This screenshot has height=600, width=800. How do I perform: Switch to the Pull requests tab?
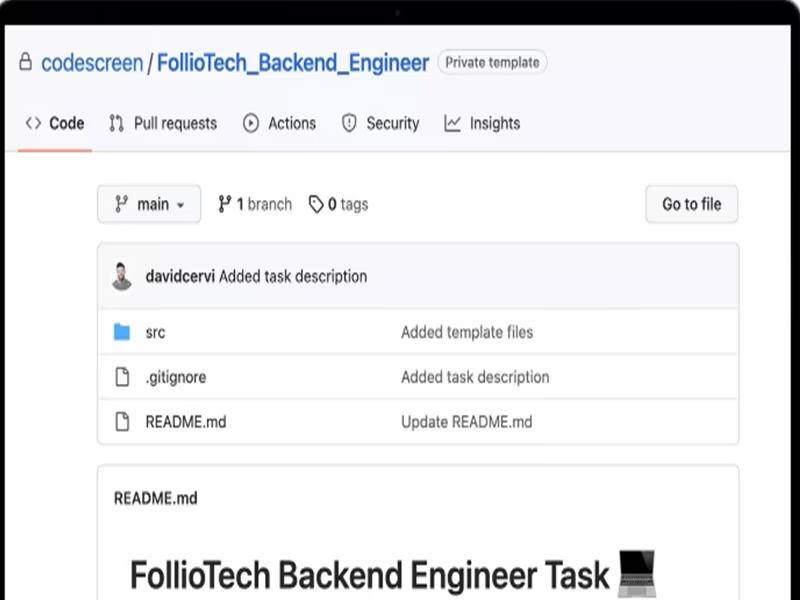(x=176, y=123)
